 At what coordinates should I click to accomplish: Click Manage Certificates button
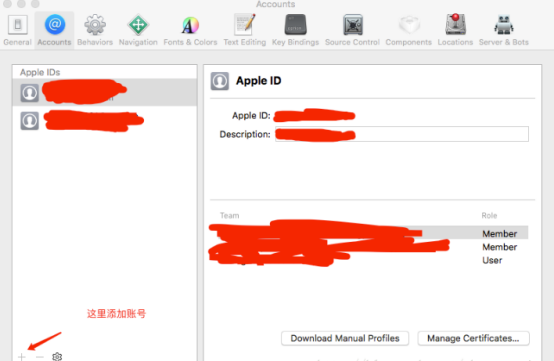(473, 338)
